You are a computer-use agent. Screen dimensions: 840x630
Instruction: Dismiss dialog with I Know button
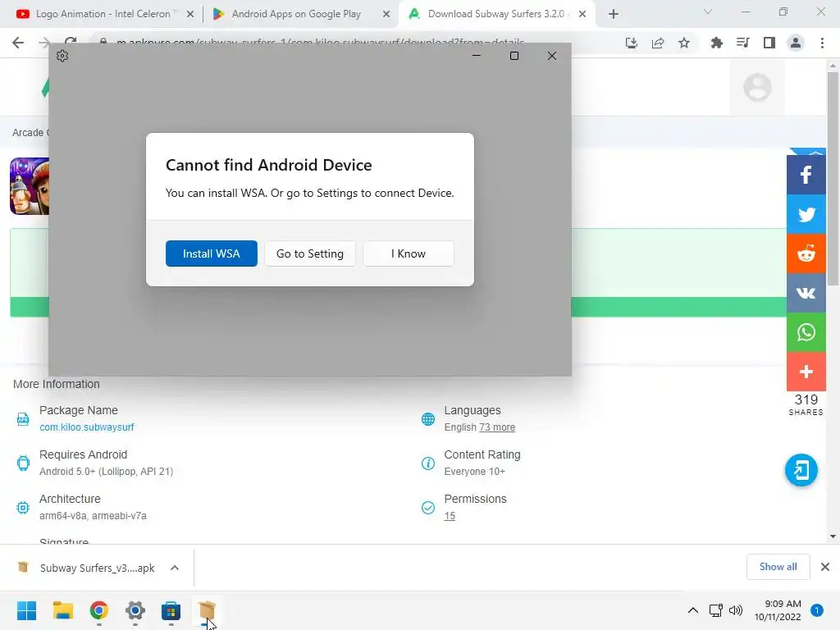(409, 253)
